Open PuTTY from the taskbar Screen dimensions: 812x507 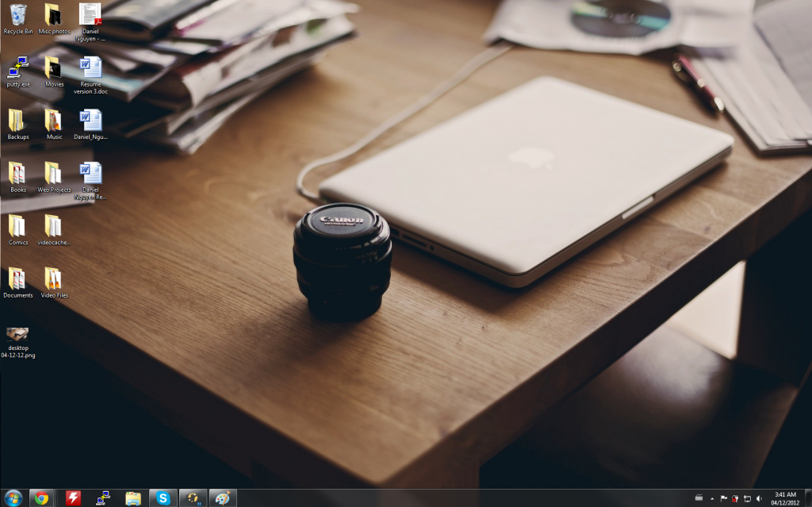click(103, 498)
